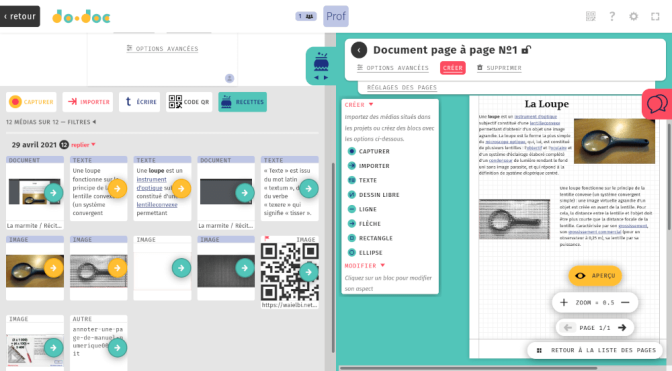
Task: Open the QR code scanner icon in header
Action: click(591, 16)
